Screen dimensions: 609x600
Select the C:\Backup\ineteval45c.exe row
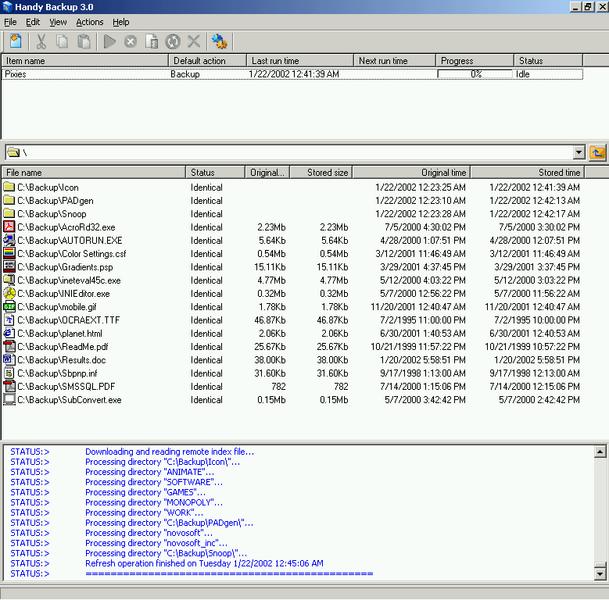(291, 280)
